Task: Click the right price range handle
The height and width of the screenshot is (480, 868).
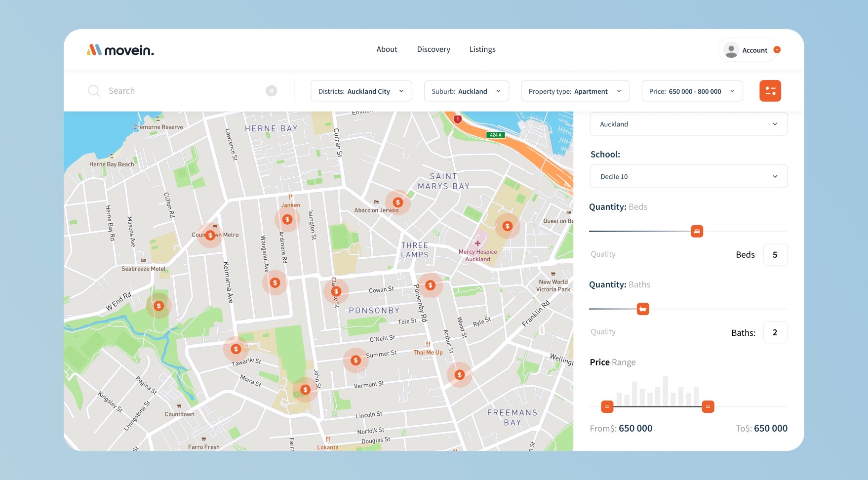Action: 708,407
